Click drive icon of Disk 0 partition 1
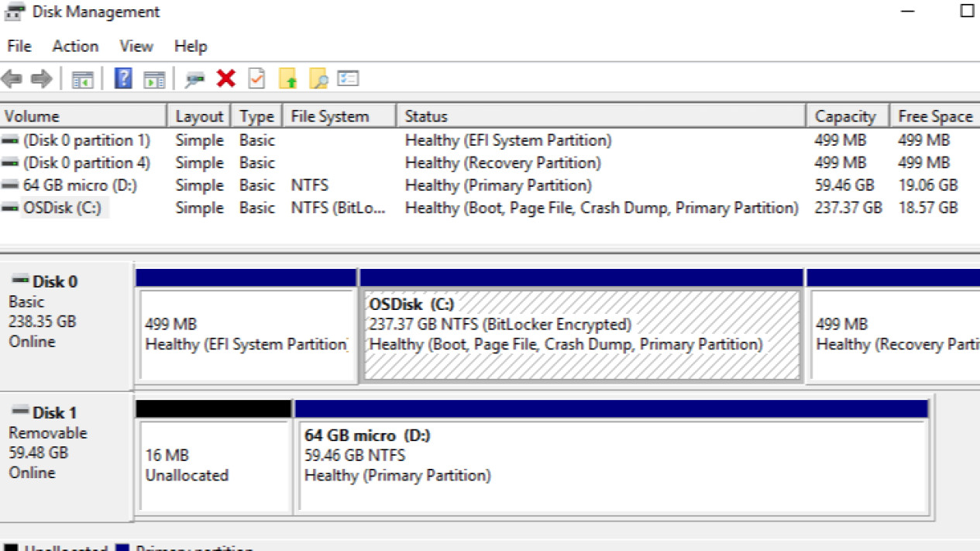The image size is (980, 551). [11, 140]
